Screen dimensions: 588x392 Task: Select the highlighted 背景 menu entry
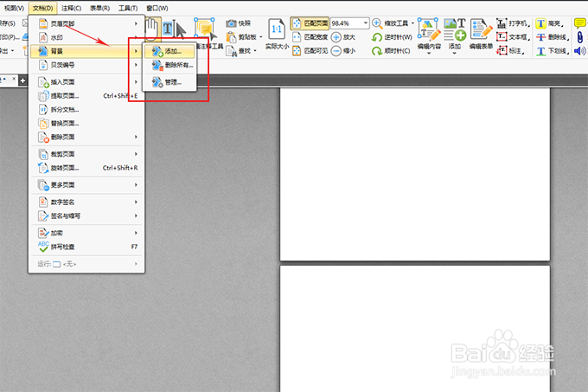coord(86,51)
